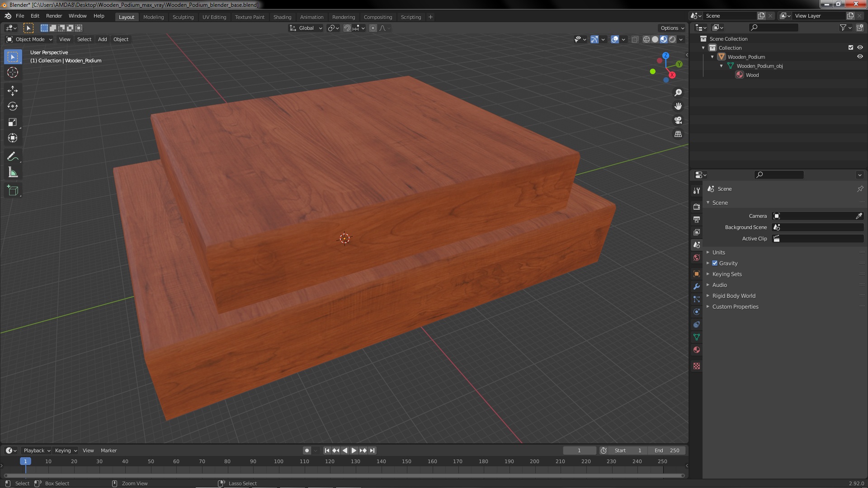The image size is (868, 488).
Task: Open the Material properties tab
Action: coord(697,350)
